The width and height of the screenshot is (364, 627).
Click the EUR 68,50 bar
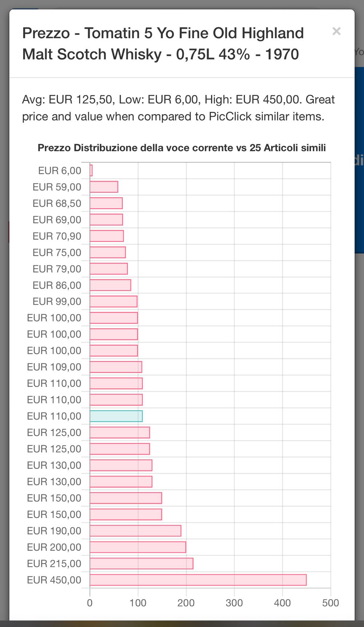106,203
